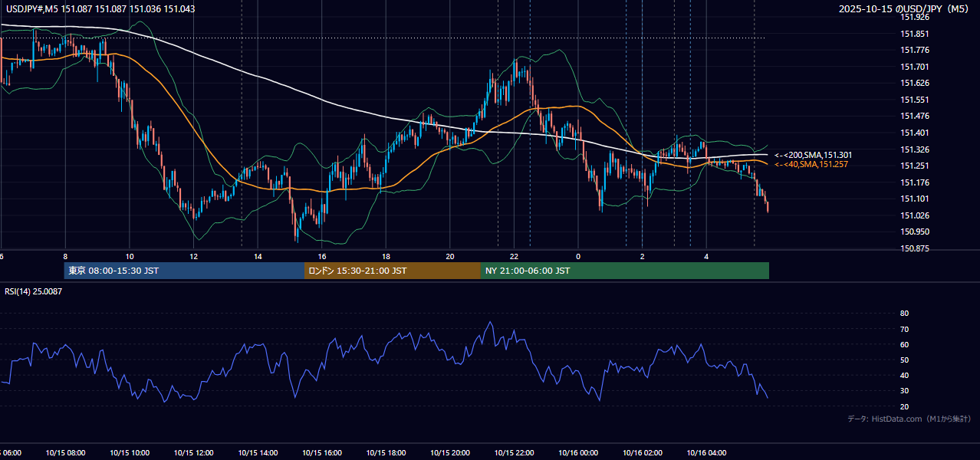Screen dimensions: 980x460
Task: Click the ロンドン 15:30-21:00 JST session bar
Action: (393, 271)
